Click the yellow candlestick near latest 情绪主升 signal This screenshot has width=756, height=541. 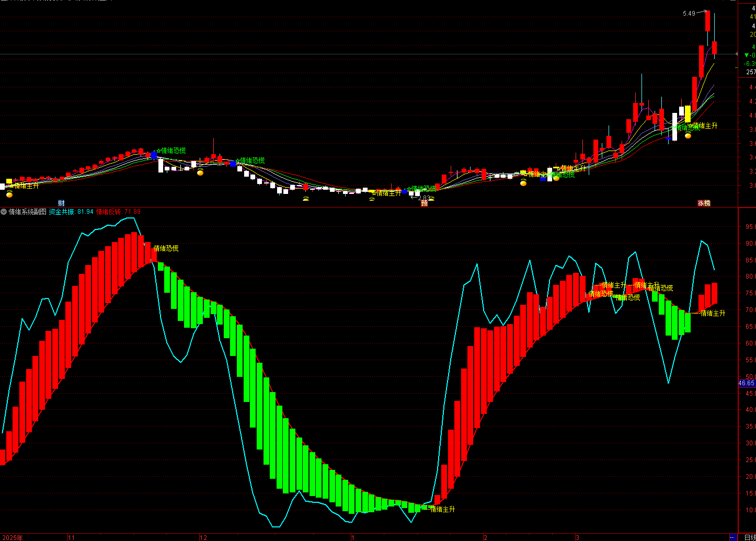688,114
